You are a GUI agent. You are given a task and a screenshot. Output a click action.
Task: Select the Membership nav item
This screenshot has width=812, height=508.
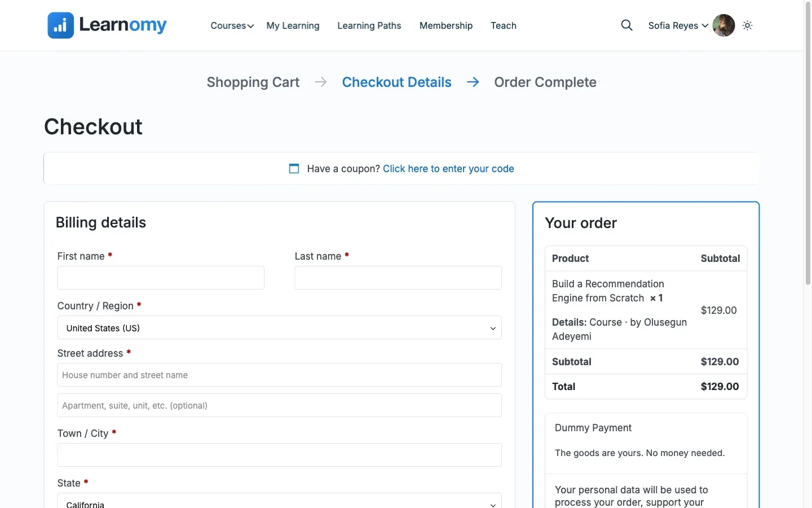[446, 25]
